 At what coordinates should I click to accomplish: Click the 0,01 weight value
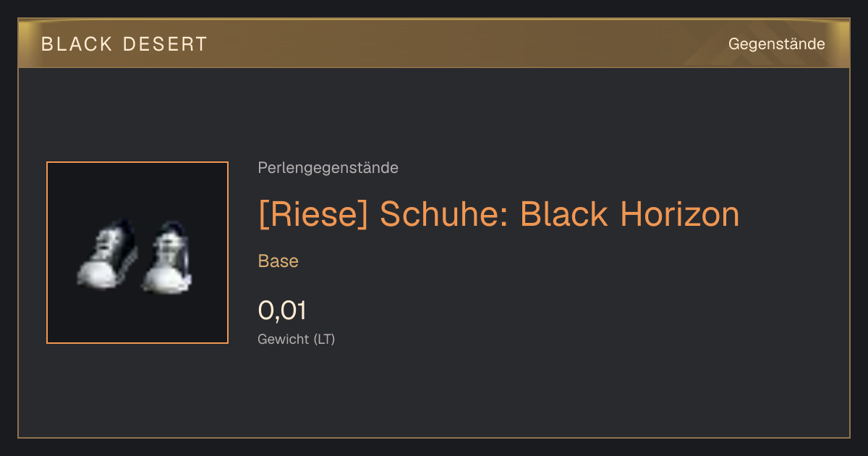click(x=282, y=311)
